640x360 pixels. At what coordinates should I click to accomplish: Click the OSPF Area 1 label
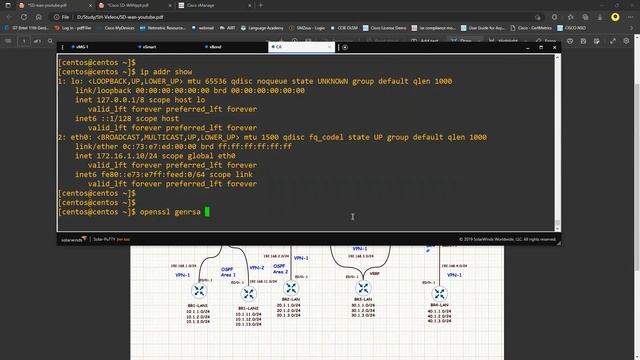(228, 272)
